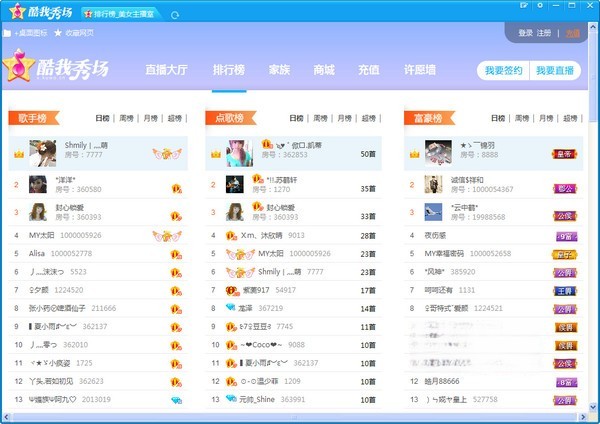The width and height of the screenshot is (600, 424).
Task: Click the refresh icon beside the tab
Action: (175, 15)
